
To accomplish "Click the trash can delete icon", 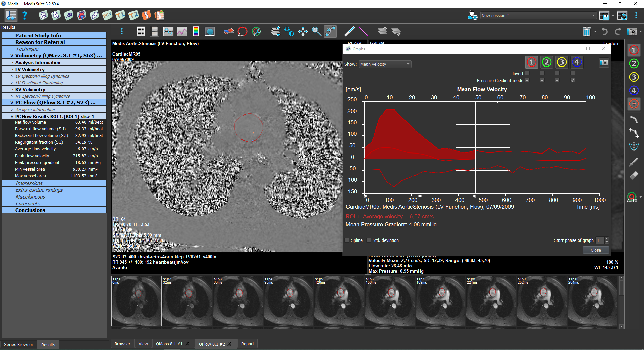I will tap(586, 32).
